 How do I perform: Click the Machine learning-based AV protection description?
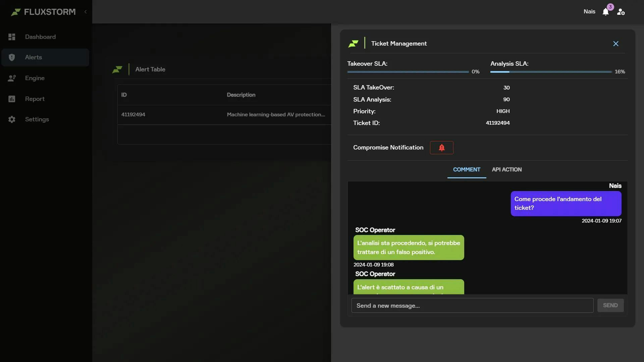pos(276,115)
